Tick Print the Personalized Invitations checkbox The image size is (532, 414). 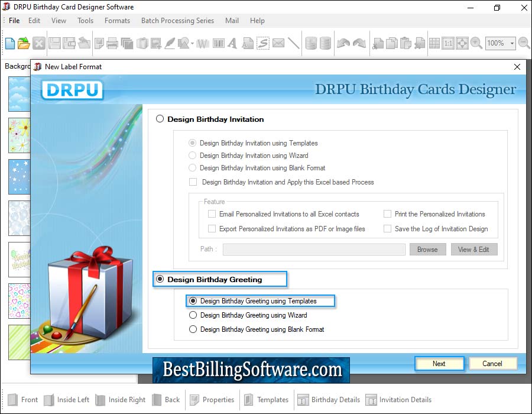tap(387, 214)
